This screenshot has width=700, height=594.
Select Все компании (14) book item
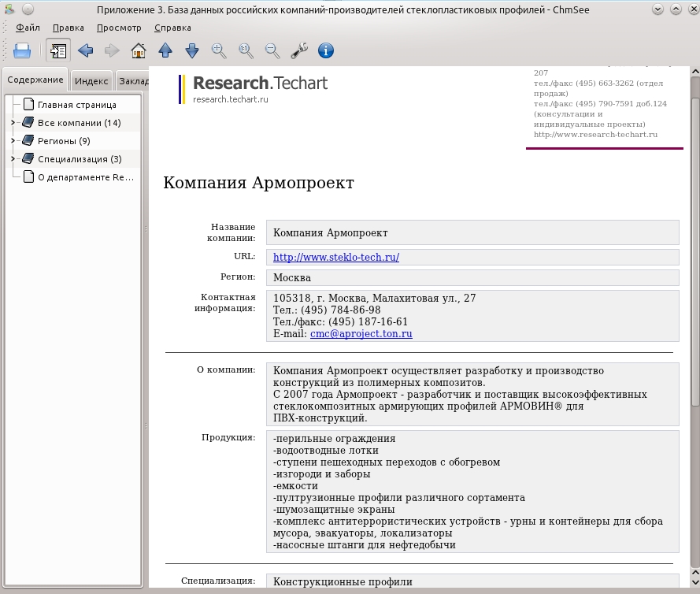click(x=79, y=123)
